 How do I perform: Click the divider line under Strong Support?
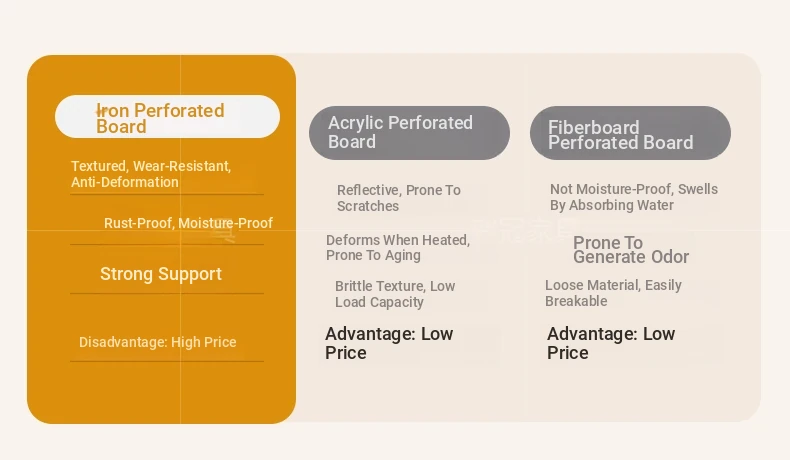(x=167, y=293)
